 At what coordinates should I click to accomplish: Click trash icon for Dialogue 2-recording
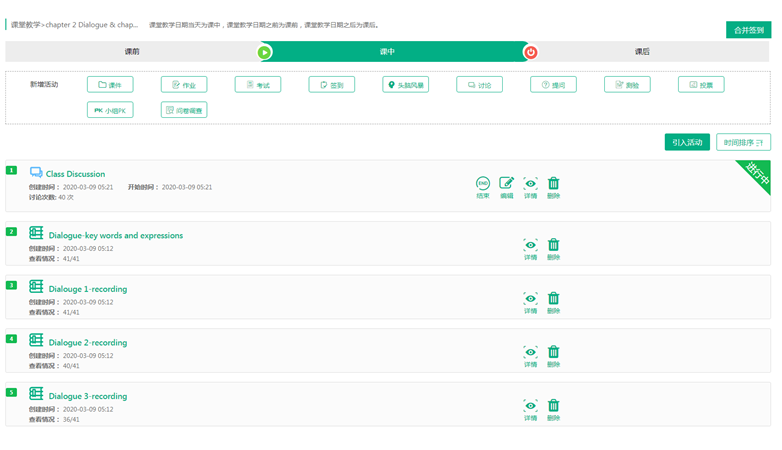pos(553,352)
